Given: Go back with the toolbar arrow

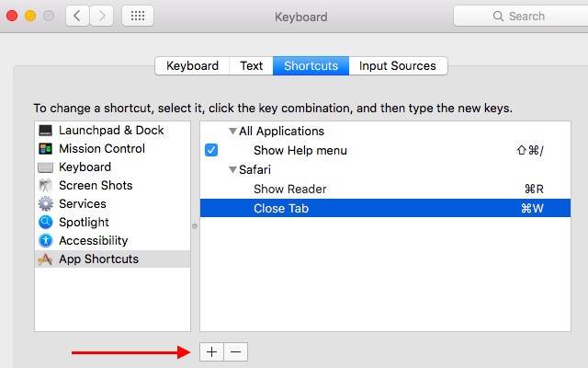Looking at the screenshot, I should 76,16.
